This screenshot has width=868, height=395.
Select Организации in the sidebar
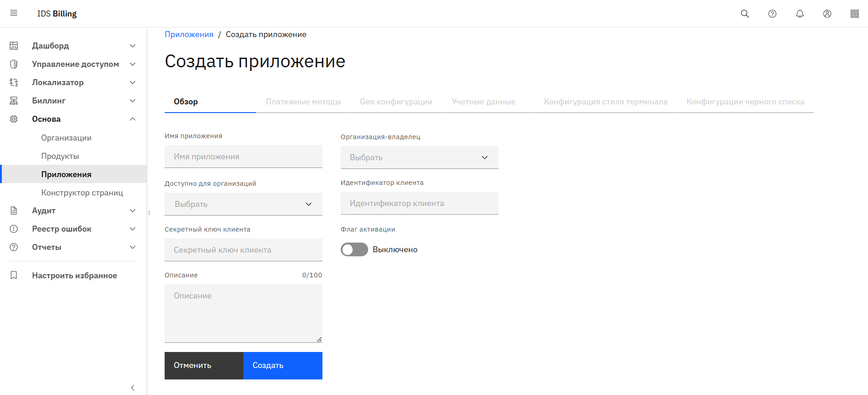[x=66, y=138]
